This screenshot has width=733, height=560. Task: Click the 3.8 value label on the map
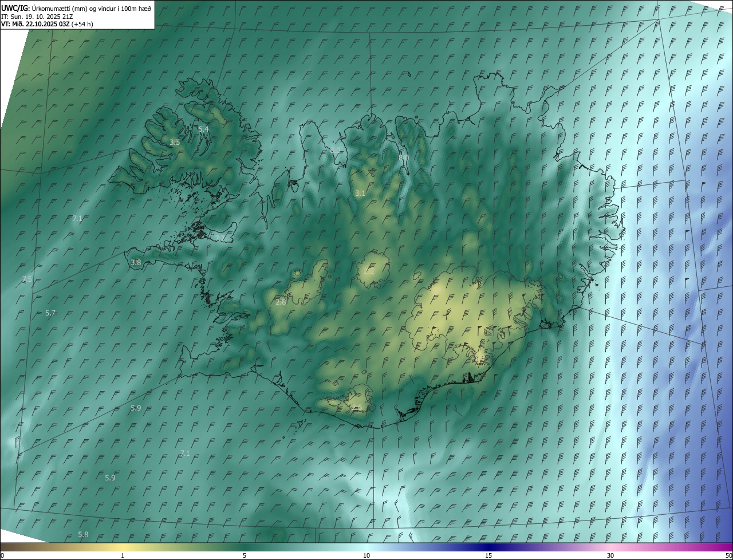pyautogui.click(x=136, y=262)
